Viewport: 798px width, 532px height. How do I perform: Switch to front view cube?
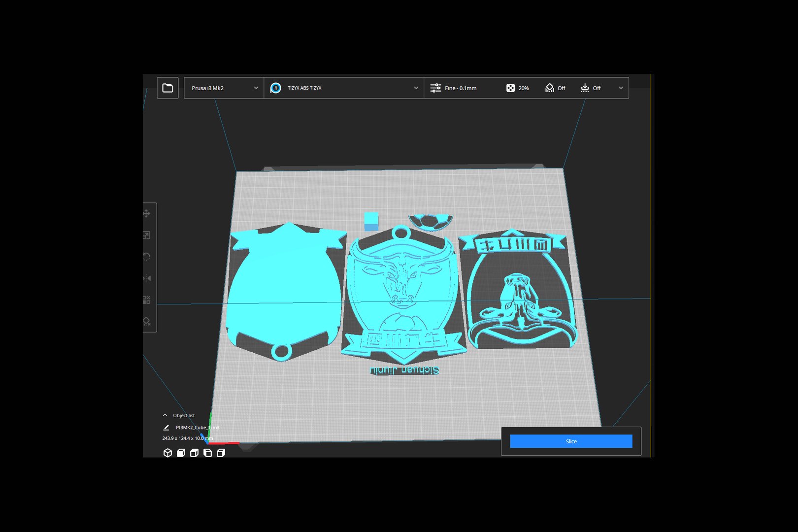(x=181, y=453)
